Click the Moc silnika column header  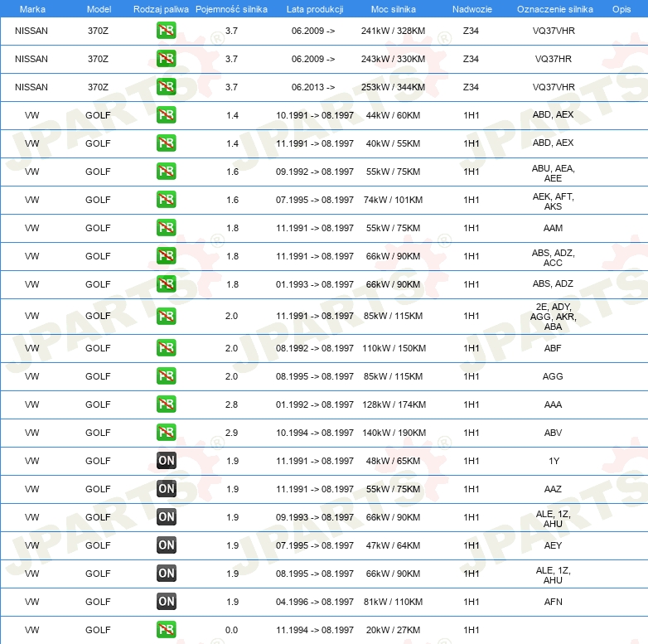[393, 9]
